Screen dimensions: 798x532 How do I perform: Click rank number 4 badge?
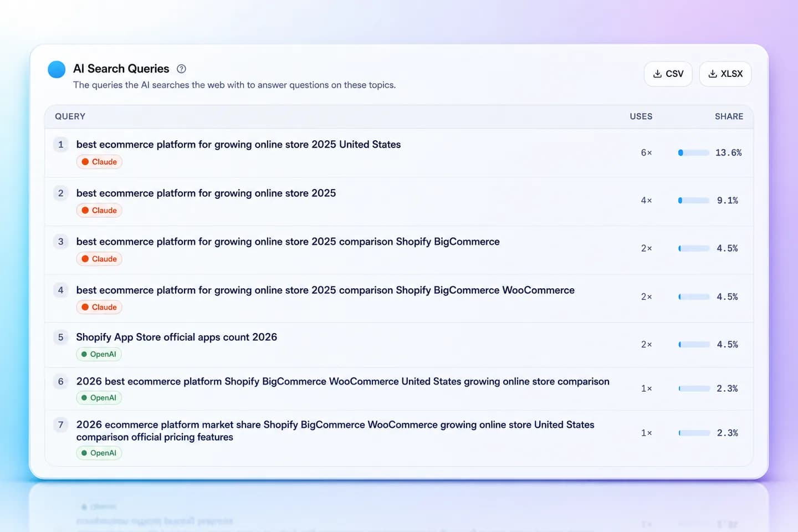coord(61,290)
